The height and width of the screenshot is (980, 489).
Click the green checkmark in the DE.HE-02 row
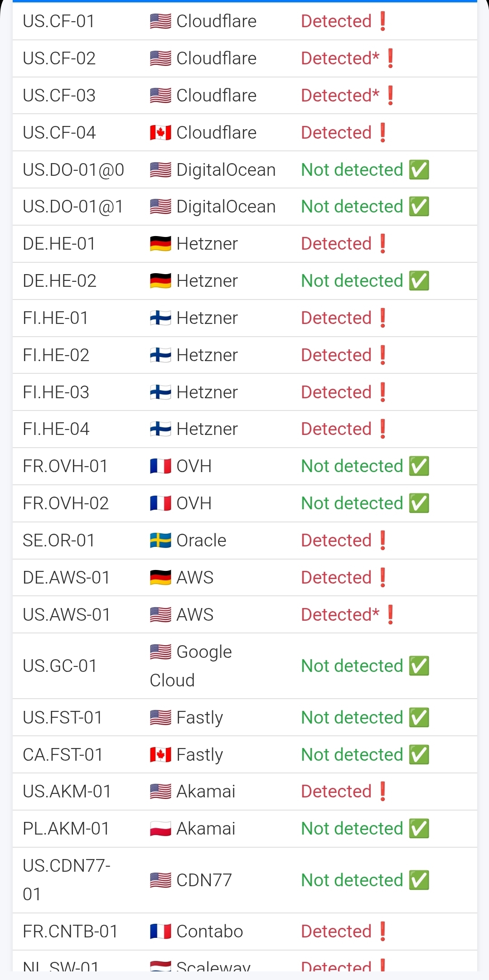click(x=419, y=281)
